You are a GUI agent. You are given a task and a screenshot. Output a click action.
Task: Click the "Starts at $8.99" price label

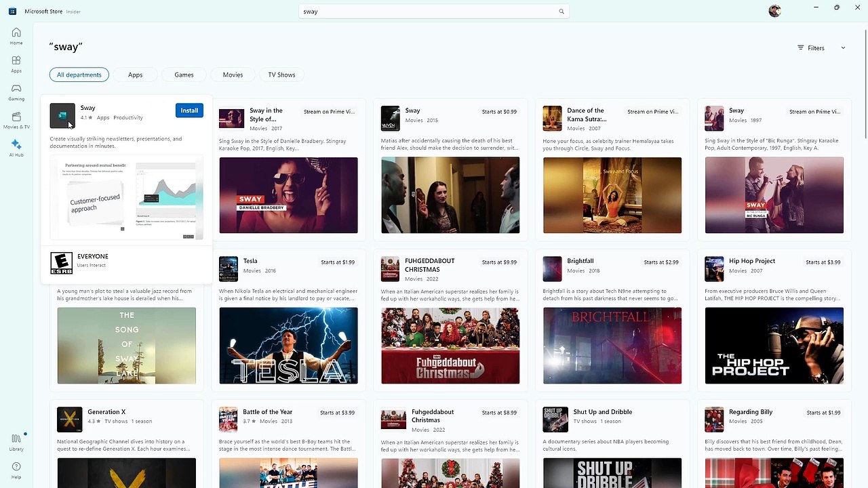tap(499, 413)
